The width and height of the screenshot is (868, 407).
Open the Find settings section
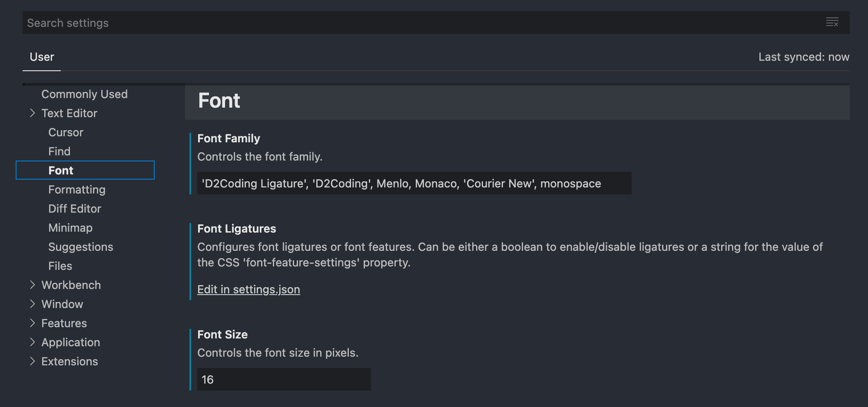pyautogui.click(x=60, y=151)
